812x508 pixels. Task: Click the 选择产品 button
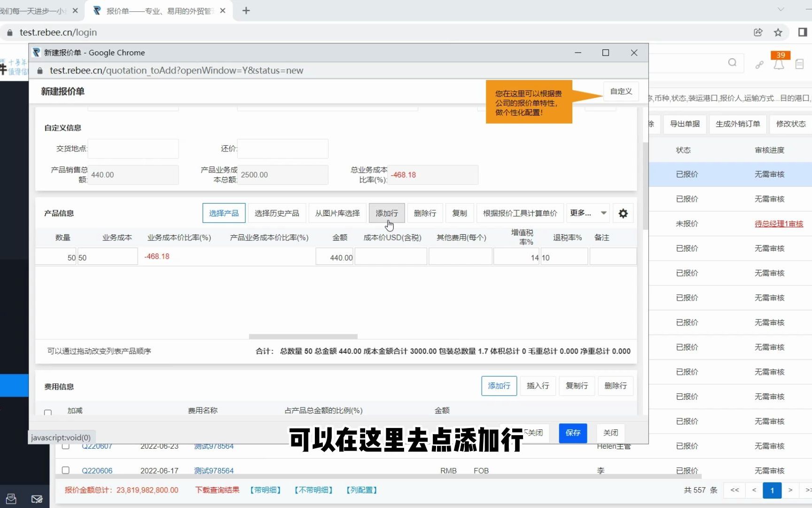(224, 213)
